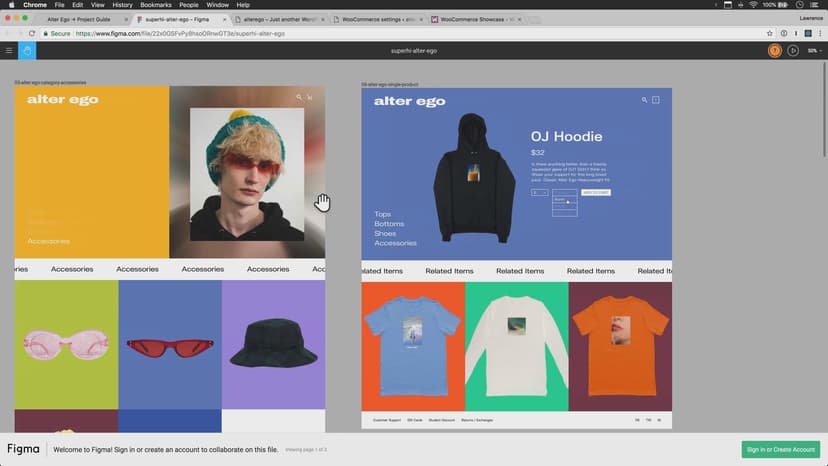Expand the size selection dropdown list
828x466 pixels.
[564, 192]
